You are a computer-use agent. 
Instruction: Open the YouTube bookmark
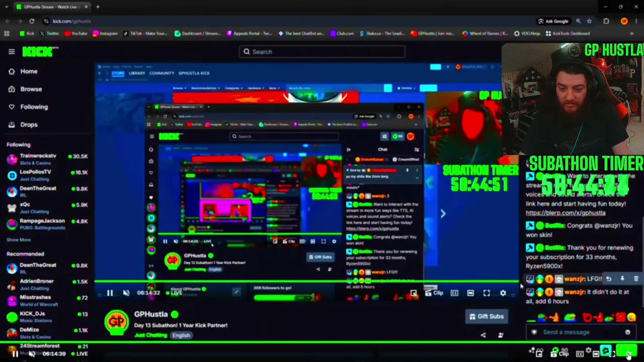point(76,34)
